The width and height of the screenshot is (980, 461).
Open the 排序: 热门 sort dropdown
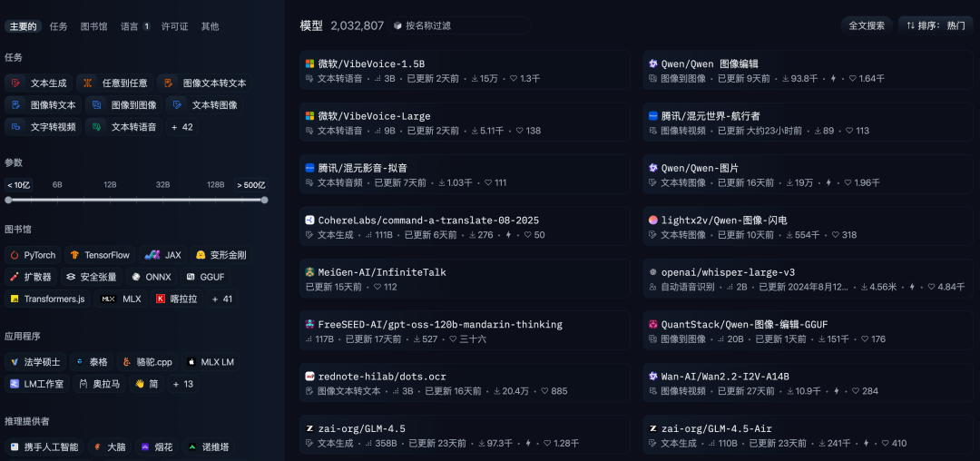[936, 25]
